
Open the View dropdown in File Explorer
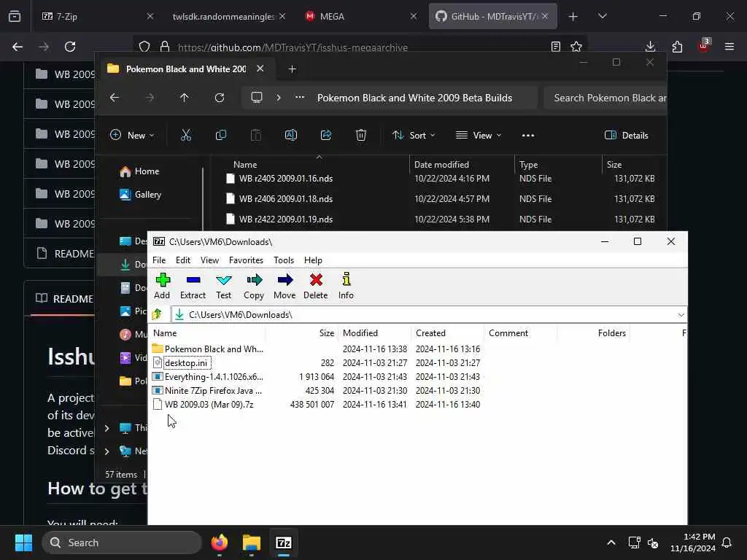tap(479, 135)
